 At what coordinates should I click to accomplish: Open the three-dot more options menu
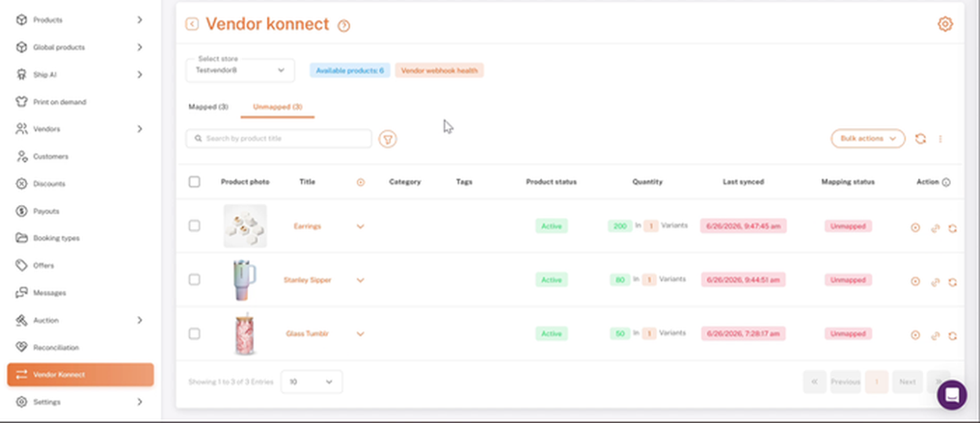(x=940, y=139)
